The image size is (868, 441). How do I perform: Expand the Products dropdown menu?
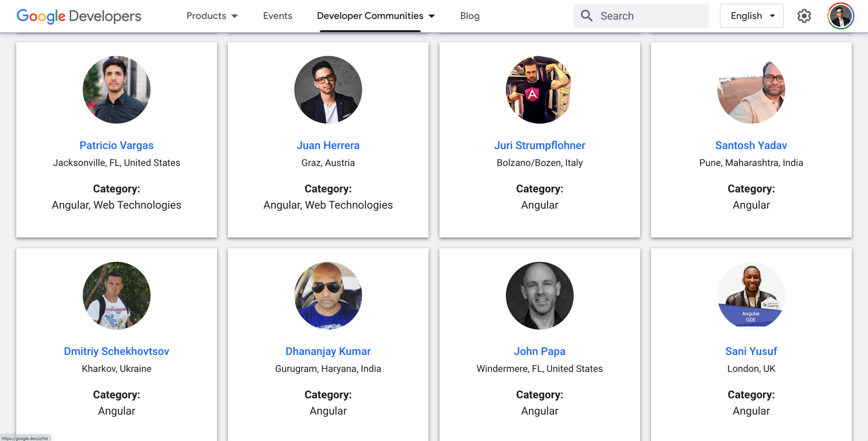click(212, 16)
